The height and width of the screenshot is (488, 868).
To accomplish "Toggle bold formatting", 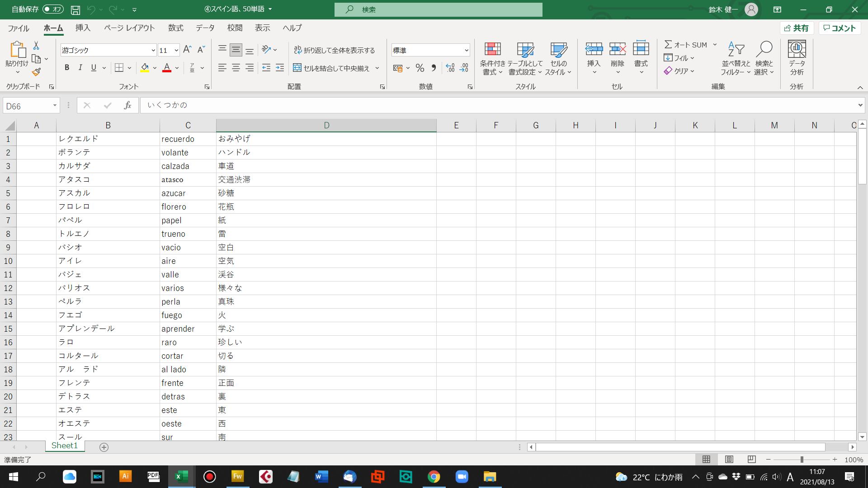I will pos(67,68).
